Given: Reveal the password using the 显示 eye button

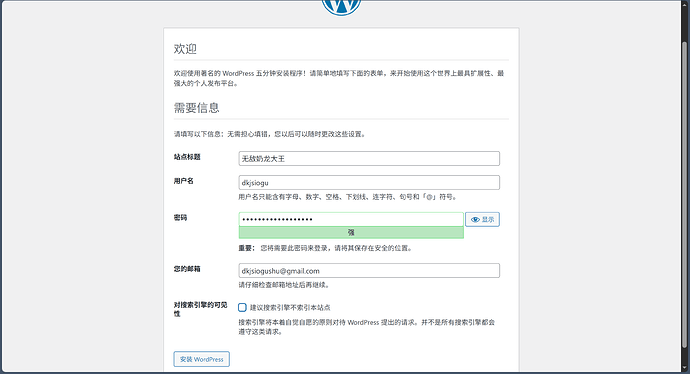Looking at the screenshot, I should click(482, 220).
